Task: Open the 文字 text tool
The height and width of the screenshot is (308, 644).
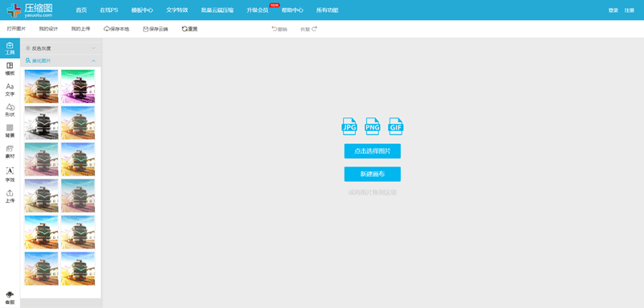Action: (10, 90)
